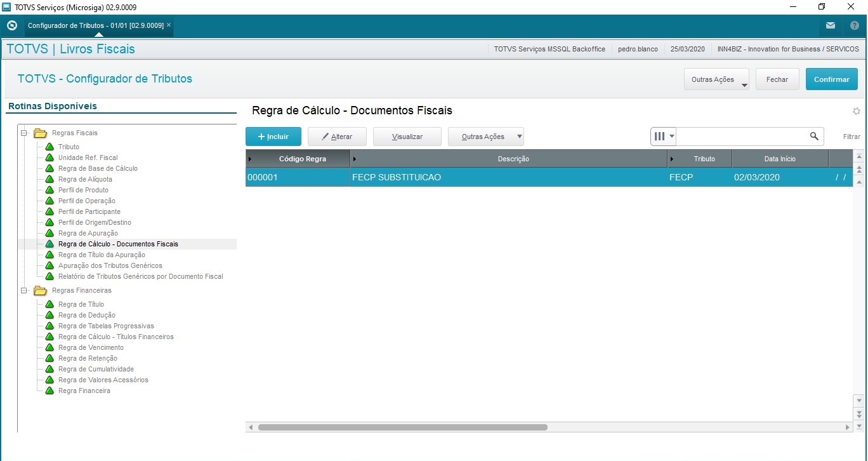Screen dimensions: 868x461
Task: Click the Regras Financeiras folder icon
Action: coord(40,291)
